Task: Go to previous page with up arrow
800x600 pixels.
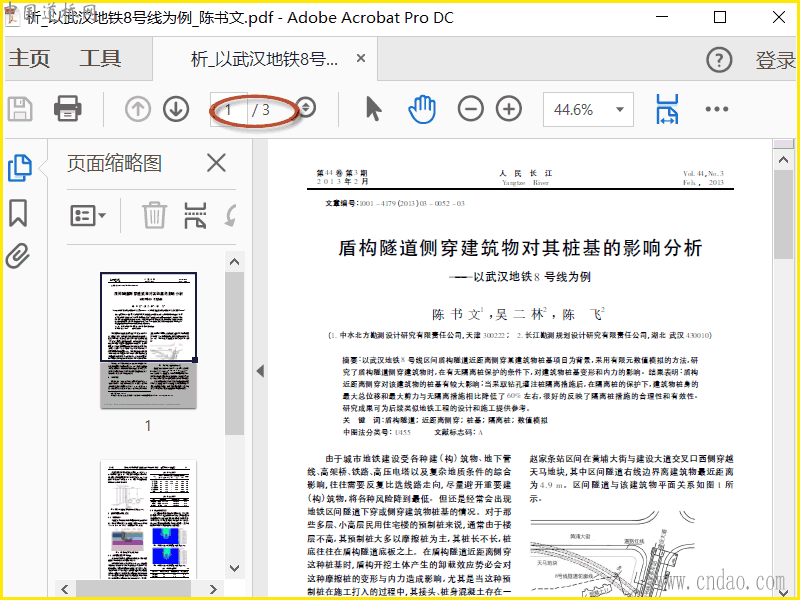Action: [x=138, y=109]
